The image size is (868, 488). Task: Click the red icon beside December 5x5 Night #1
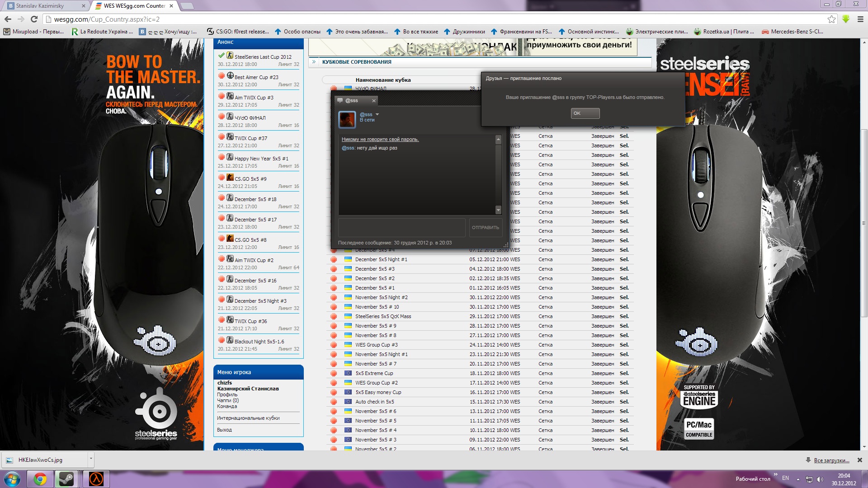point(334,259)
